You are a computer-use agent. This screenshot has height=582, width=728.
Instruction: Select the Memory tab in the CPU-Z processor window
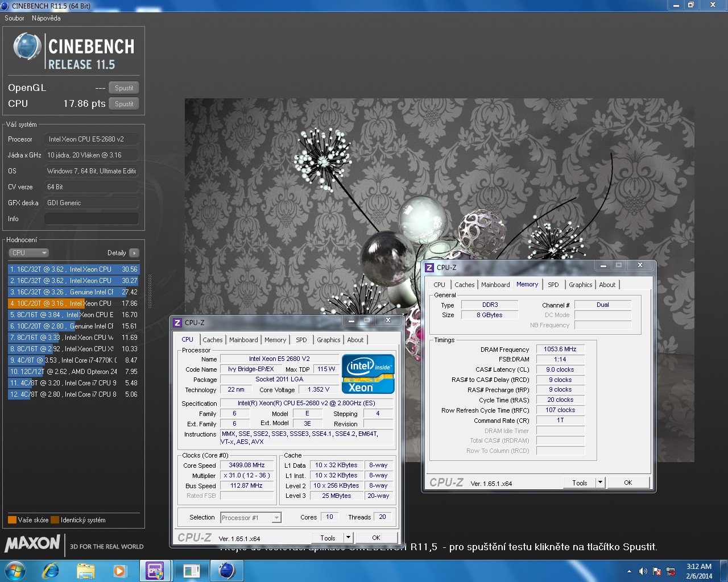(275, 340)
